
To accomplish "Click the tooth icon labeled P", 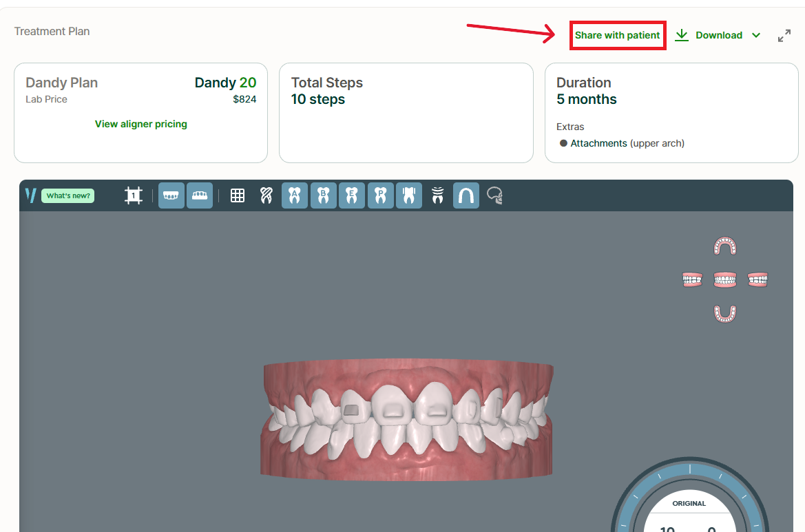I will (380, 195).
